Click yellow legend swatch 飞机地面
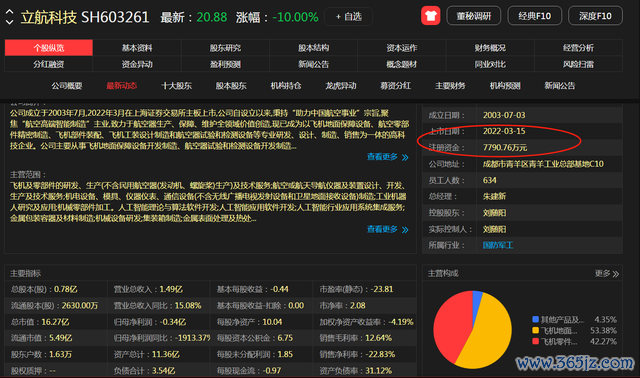Viewport: 640px width, 378px height. click(536, 330)
